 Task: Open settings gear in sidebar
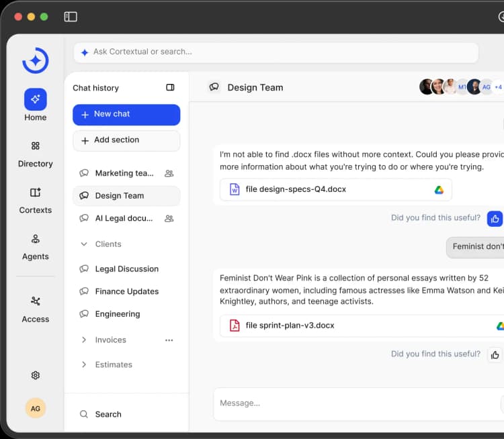[x=36, y=375]
